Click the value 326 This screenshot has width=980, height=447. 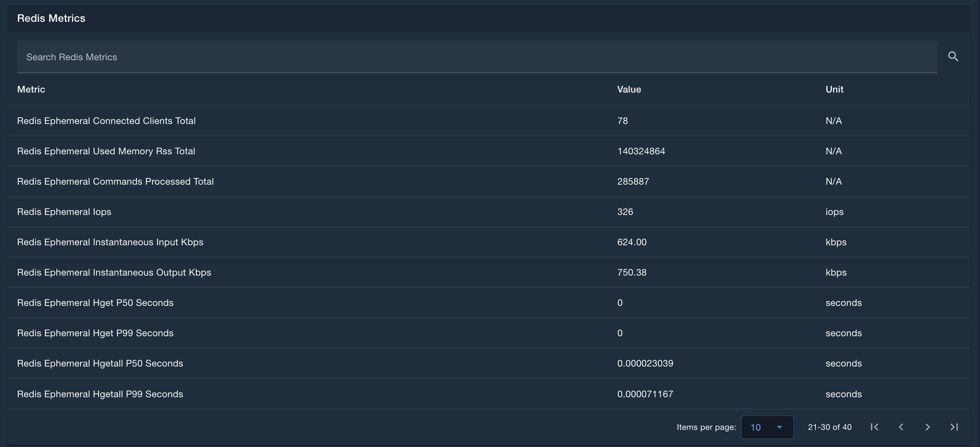(625, 212)
